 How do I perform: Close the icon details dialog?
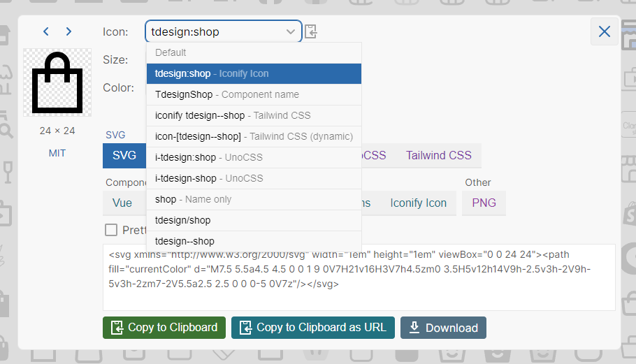[605, 31]
